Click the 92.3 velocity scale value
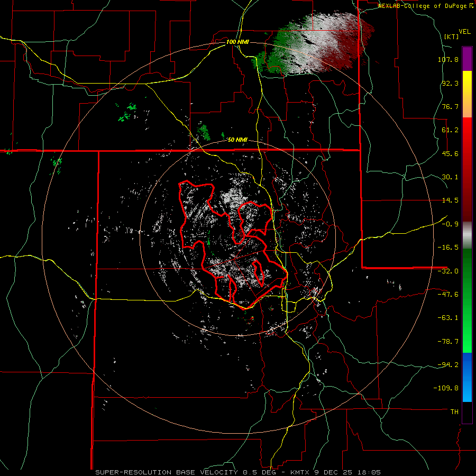The height and width of the screenshot is (476, 476). pyautogui.click(x=450, y=83)
